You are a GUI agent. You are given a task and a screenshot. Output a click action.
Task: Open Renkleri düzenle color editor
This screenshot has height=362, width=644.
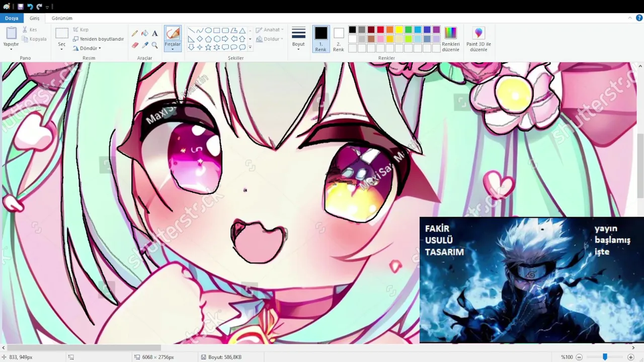click(x=451, y=39)
